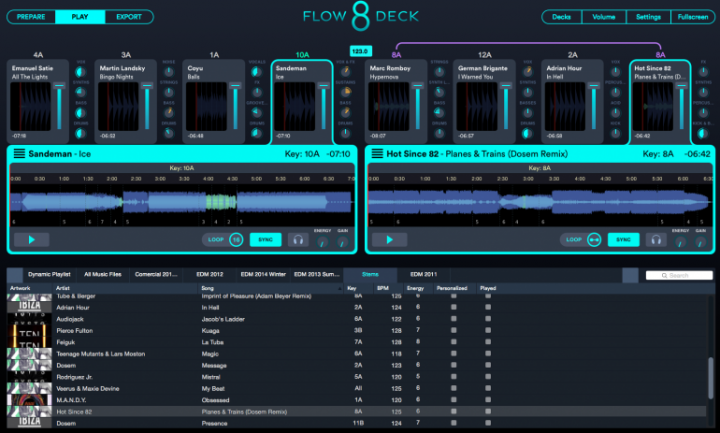This screenshot has height=433, width=720.
Task: Open Settings
Action: pos(648,17)
